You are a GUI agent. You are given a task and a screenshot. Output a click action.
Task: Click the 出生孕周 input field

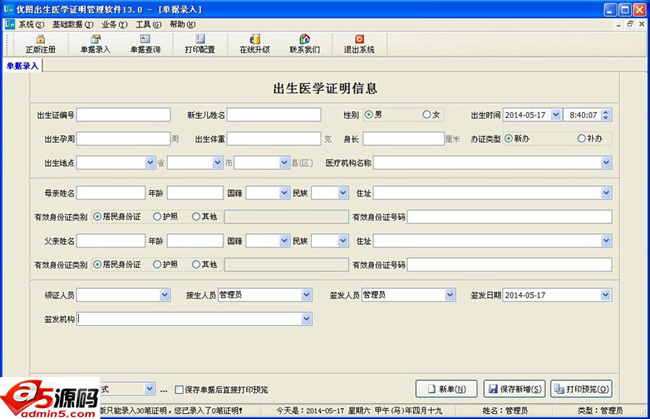(124, 138)
